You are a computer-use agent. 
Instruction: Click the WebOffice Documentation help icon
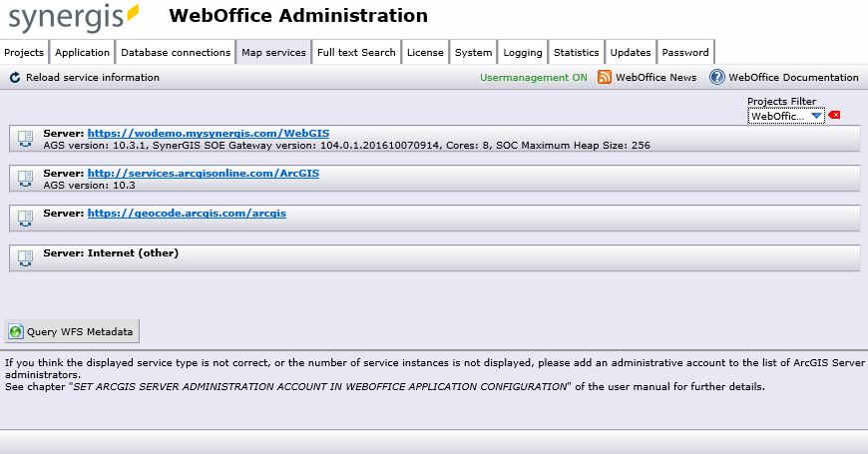(x=717, y=77)
